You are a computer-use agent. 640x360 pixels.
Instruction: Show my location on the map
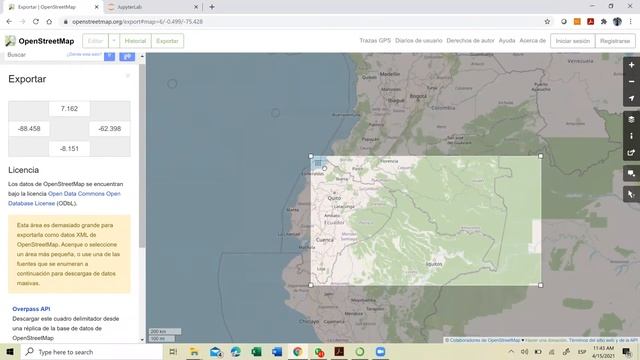click(631, 98)
